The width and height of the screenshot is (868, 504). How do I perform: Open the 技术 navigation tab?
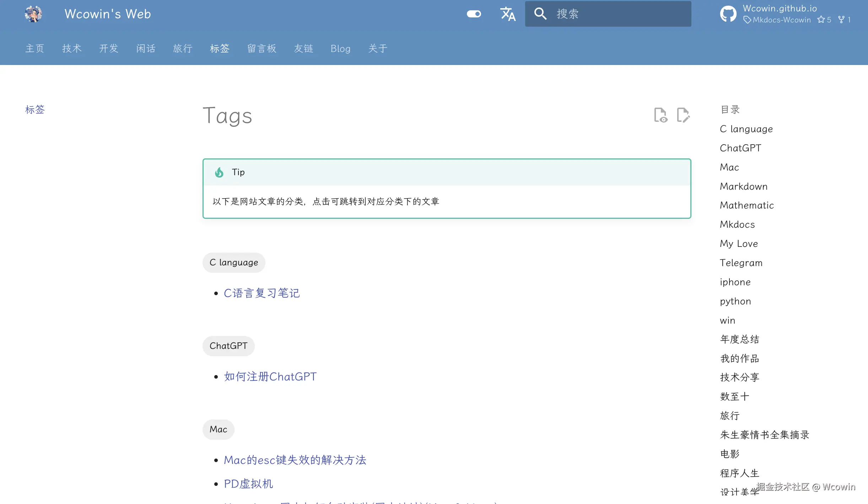pyautogui.click(x=72, y=48)
